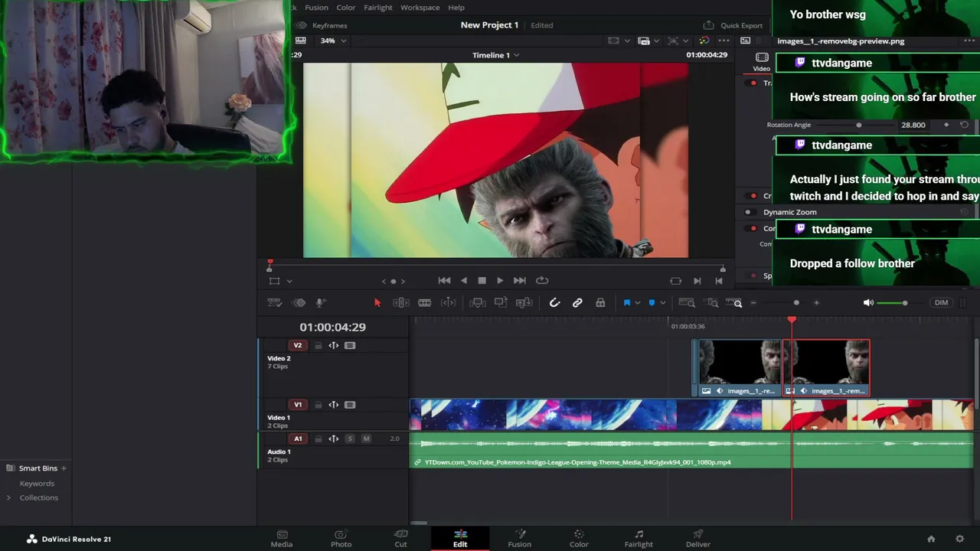Image resolution: width=980 pixels, height=551 pixels.
Task: Stop playback in the viewer
Action: tap(482, 281)
